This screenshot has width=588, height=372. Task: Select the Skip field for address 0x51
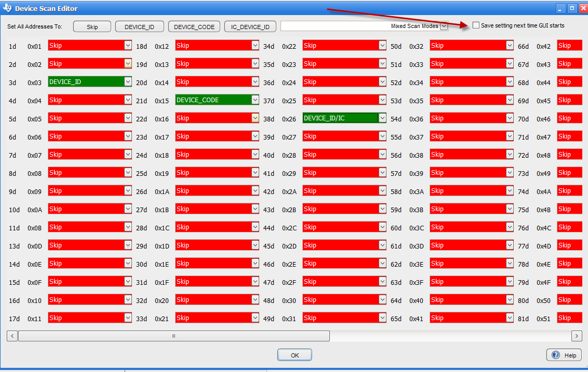[569, 318]
